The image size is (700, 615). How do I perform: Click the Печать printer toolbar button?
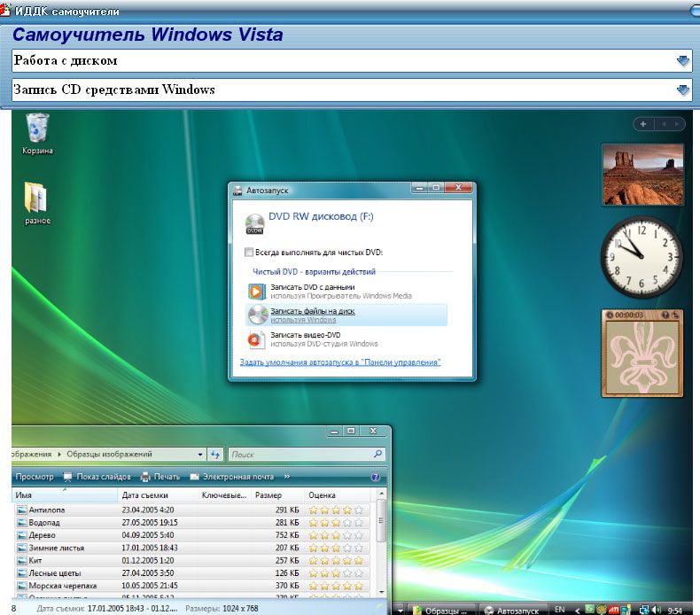159,477
